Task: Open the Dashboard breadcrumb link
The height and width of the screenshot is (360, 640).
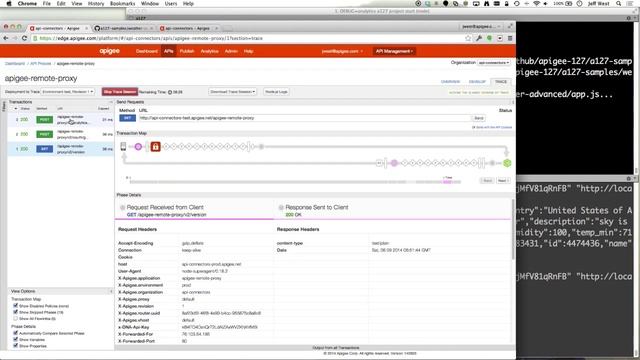Action: 15,64
